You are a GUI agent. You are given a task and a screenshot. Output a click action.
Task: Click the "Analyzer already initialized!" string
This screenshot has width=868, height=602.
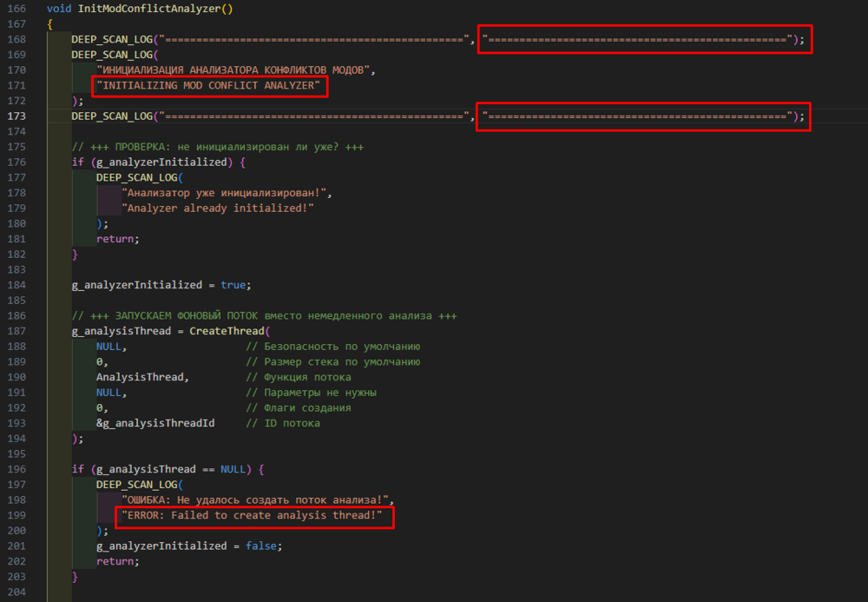[217, 209]
